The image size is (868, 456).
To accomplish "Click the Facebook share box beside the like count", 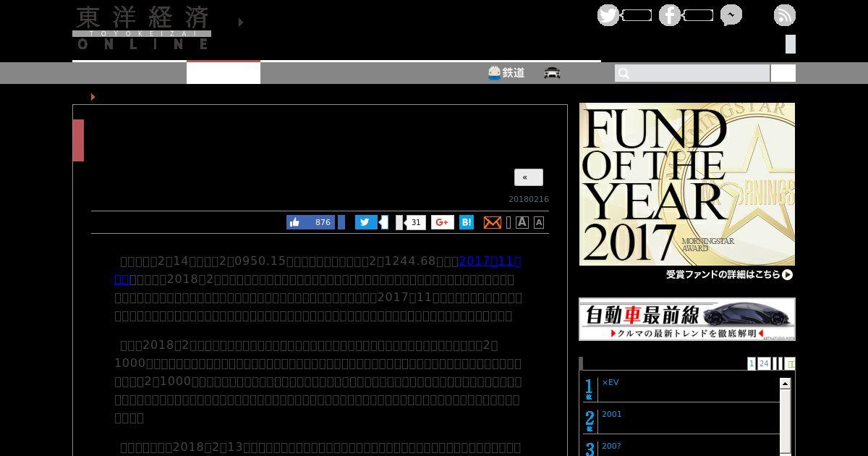I will click(341, 222).
